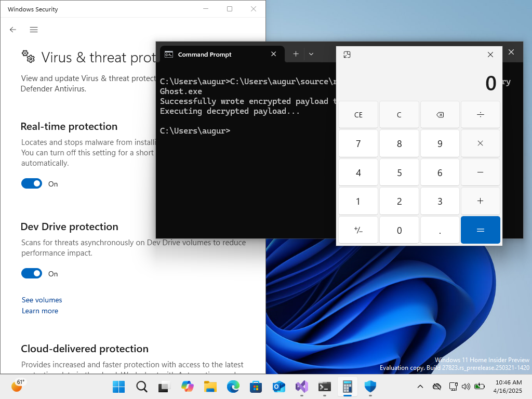Viewport: 532px width, 399px height.
Task: Open the new tab dropdown in Command Prompt
Action: point(311,54)
